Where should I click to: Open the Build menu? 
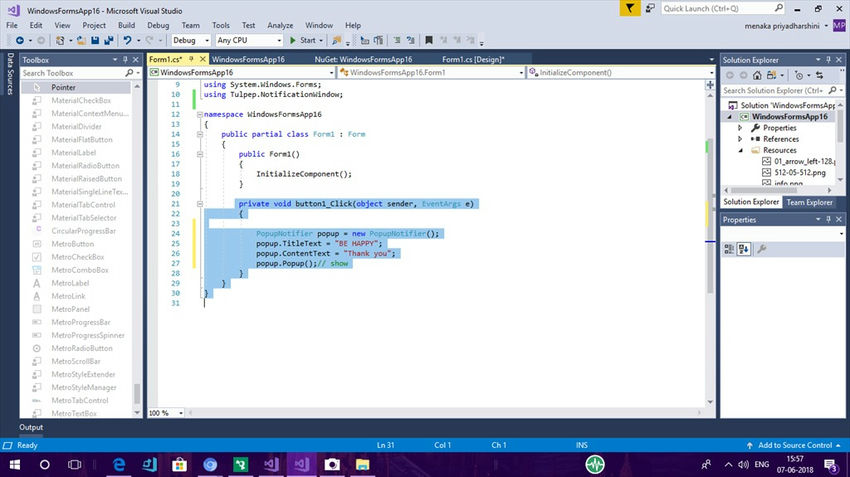126,24
